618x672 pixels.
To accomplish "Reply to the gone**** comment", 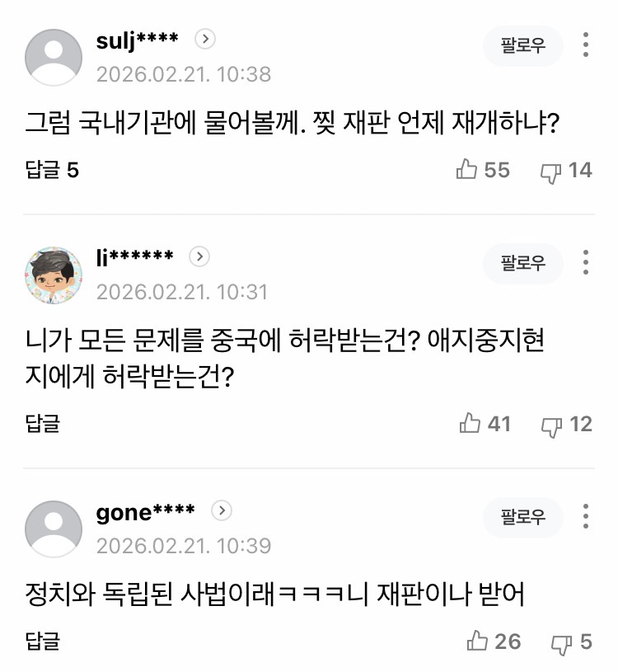I will [x=42, y=641].
